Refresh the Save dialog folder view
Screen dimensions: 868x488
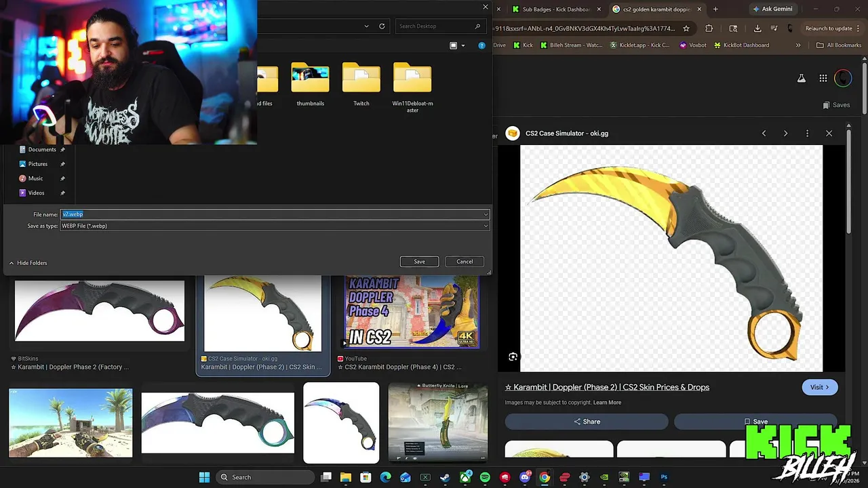382,26
